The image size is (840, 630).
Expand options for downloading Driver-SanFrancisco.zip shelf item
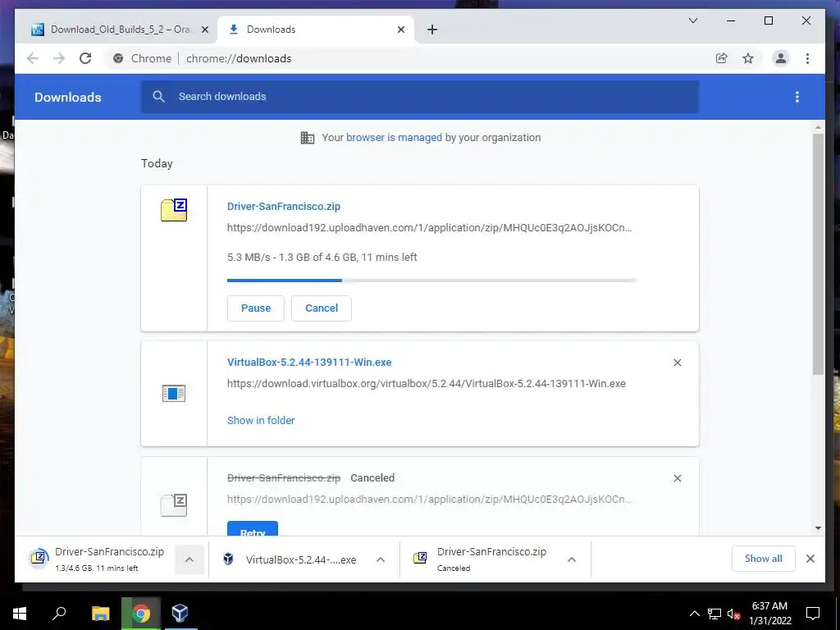click(189, 559)
